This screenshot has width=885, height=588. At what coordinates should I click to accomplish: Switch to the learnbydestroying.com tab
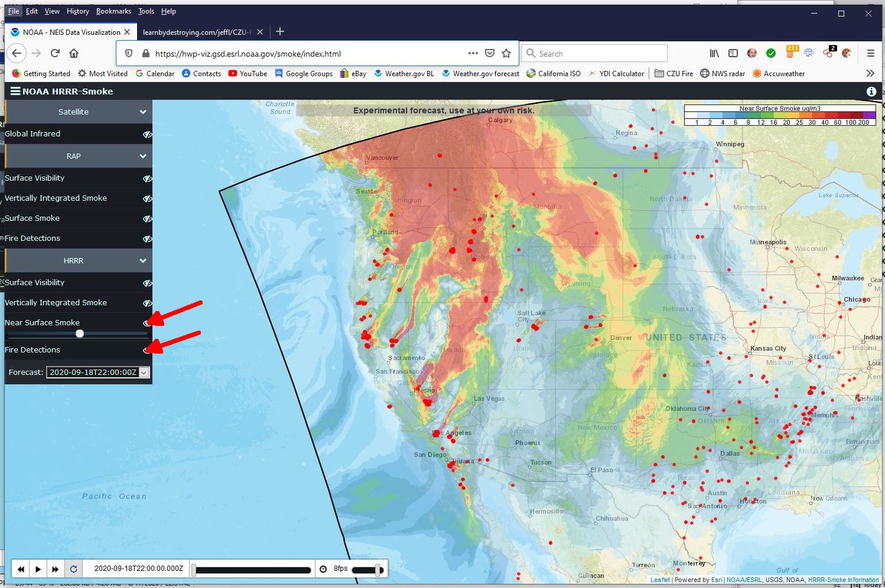[197, 32]
